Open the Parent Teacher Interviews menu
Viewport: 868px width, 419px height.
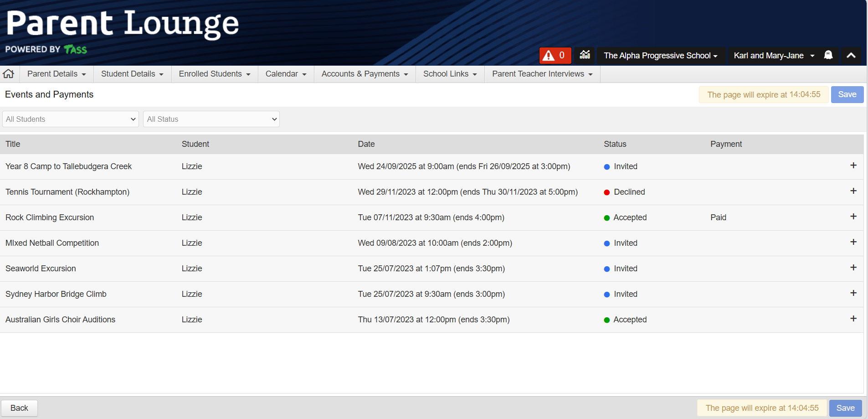click(x=542, y=74)
